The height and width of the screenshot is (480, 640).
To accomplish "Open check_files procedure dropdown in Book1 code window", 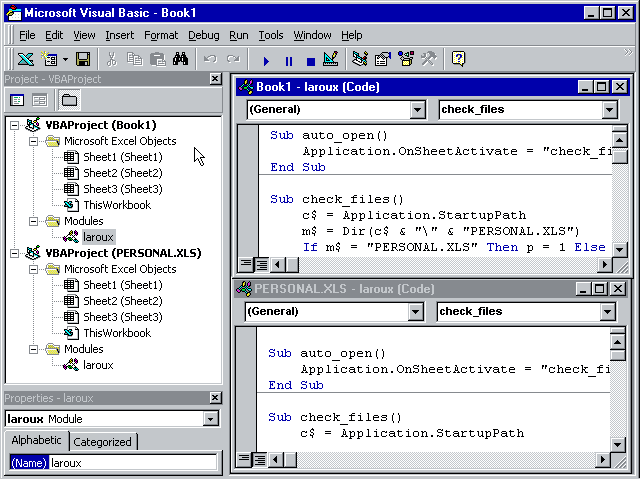I will pyautogui.click(x=609, y=110).
